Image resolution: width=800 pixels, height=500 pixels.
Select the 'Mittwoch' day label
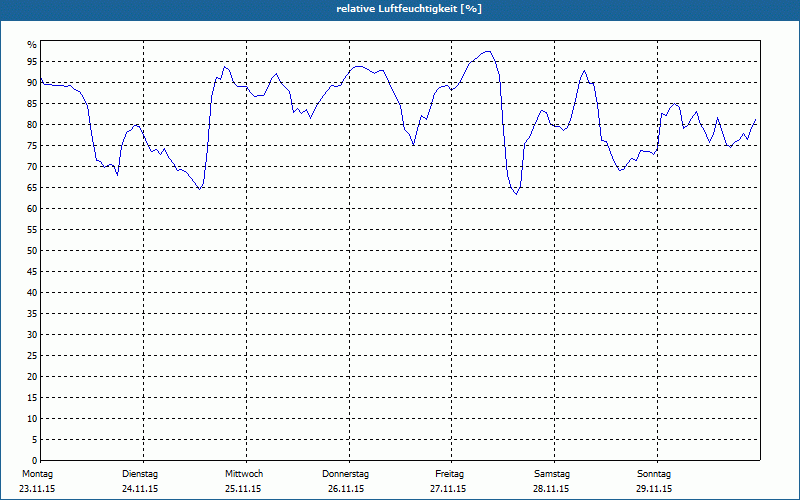coord(244,474)
